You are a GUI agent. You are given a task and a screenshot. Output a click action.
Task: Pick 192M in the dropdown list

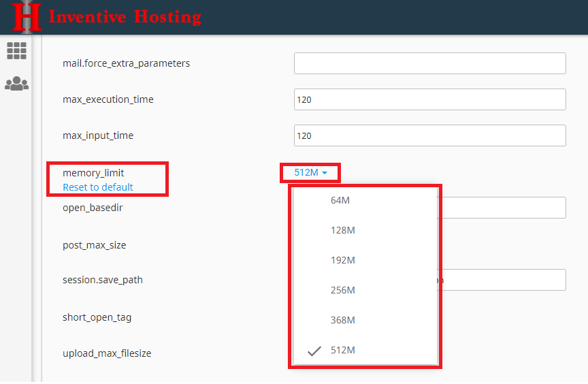point(342,260)
